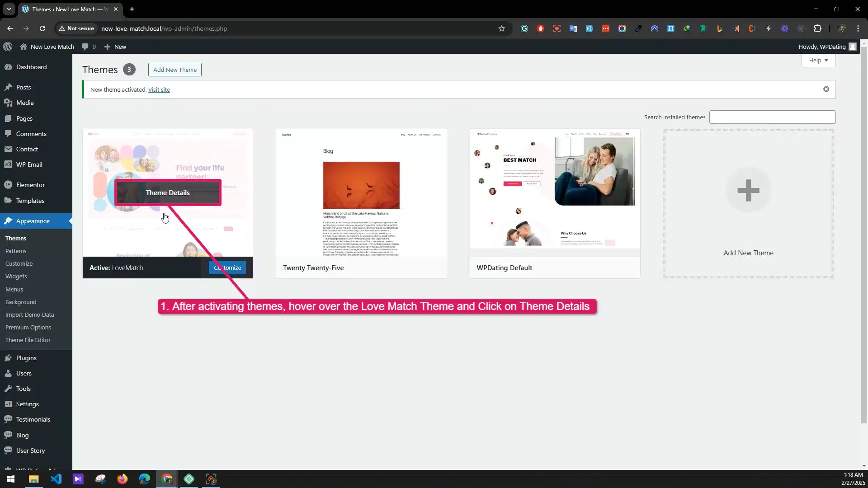Click the Plugins plug icon

point(8,358)
